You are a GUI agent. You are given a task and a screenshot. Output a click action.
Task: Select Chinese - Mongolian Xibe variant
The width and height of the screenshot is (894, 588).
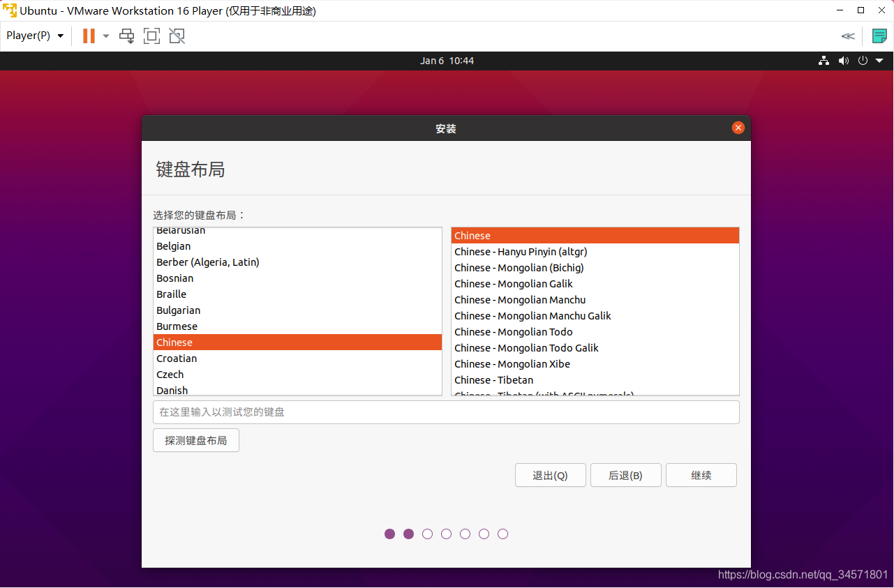[595, 364]
